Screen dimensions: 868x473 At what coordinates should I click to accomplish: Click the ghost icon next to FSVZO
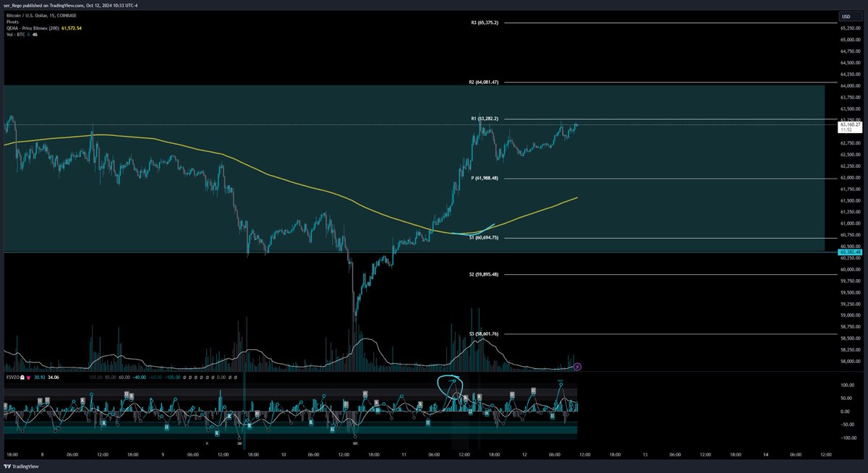coord(23,378)
